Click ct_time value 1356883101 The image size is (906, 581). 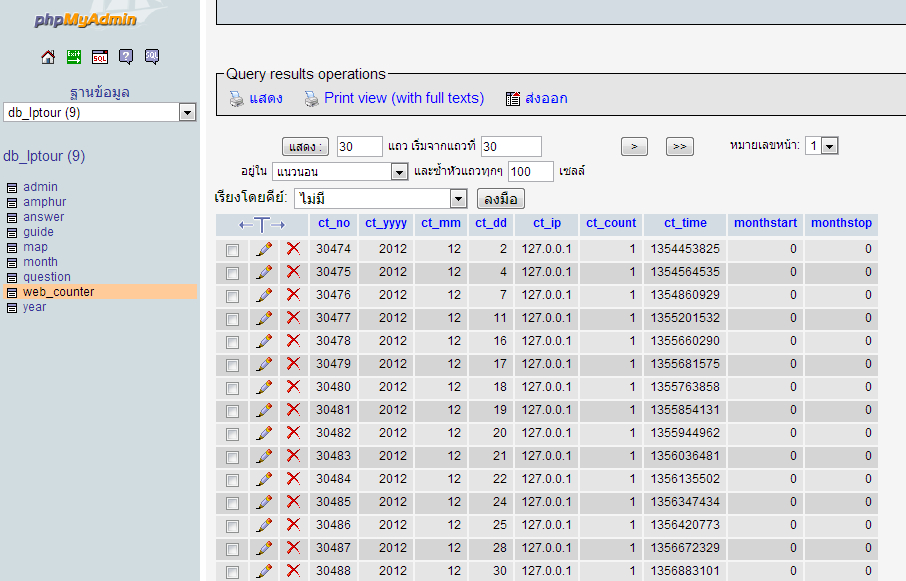pos(685,571)
